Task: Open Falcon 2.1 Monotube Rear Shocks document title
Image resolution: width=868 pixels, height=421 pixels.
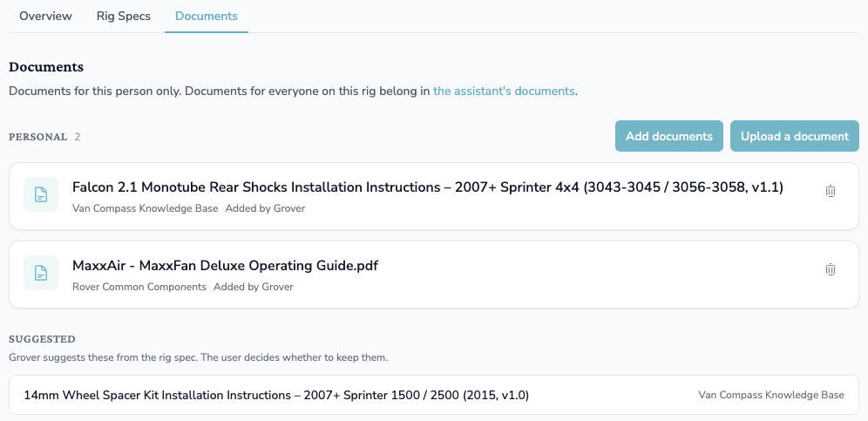Action: [427, 187]
